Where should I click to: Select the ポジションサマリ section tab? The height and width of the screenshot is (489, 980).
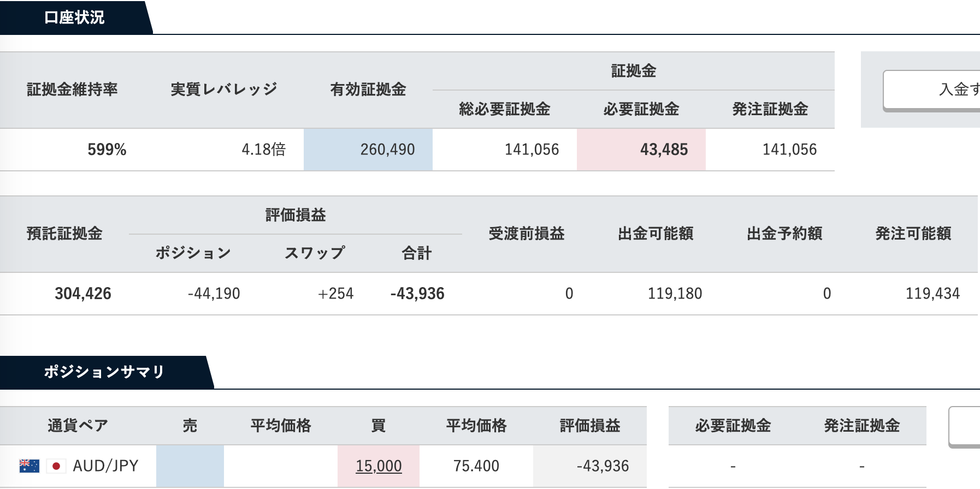104,372
